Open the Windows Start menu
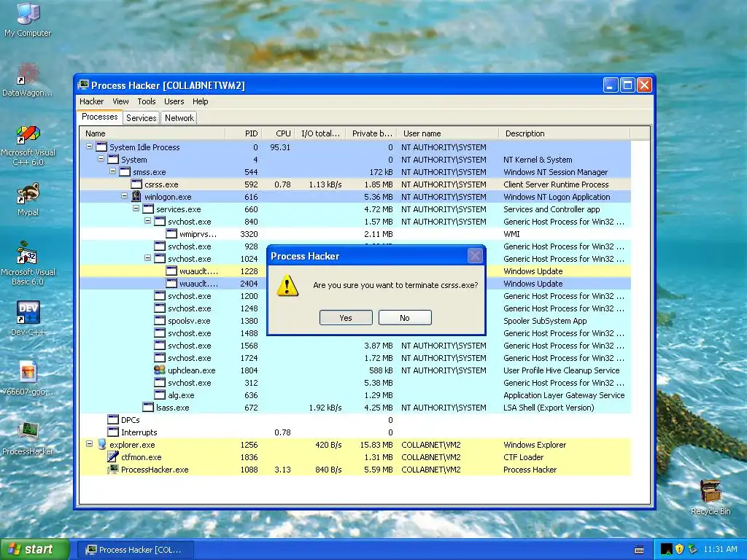This screenshot has width=747, height=560. coord(34,549)
